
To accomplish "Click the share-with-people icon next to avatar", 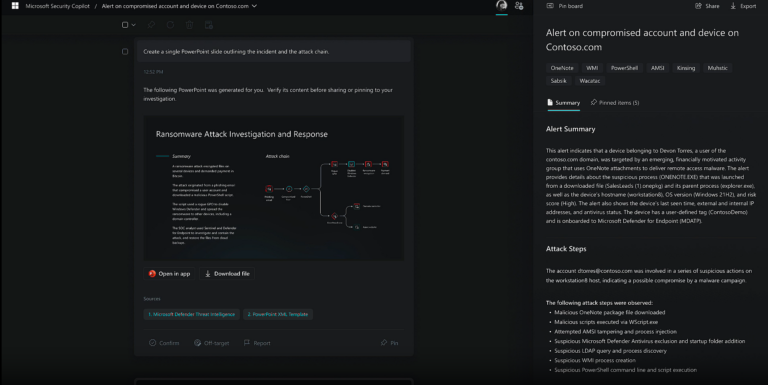I will [x=519, y=6].
